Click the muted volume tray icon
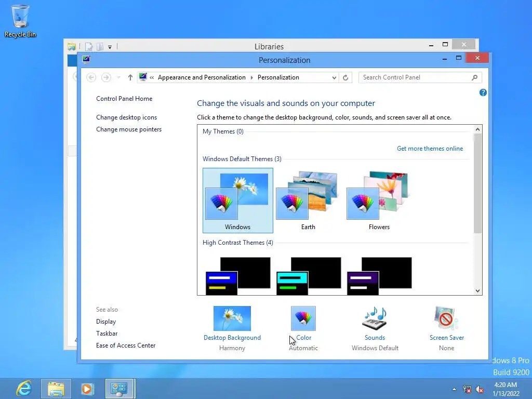The height and width of the screenshot is (399, 532). click(480, 389)
